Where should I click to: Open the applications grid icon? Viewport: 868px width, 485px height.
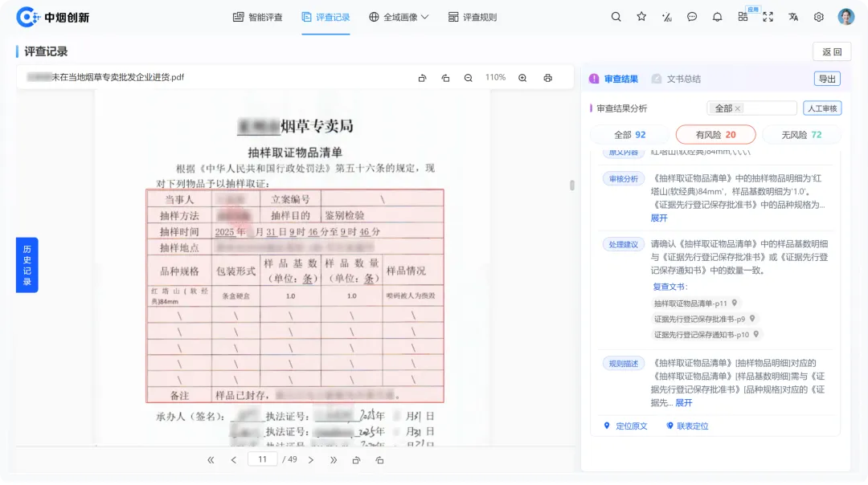click(743, 17)
